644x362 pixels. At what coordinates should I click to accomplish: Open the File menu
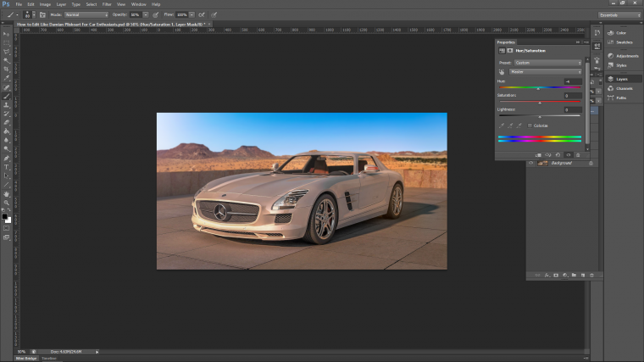19,4
